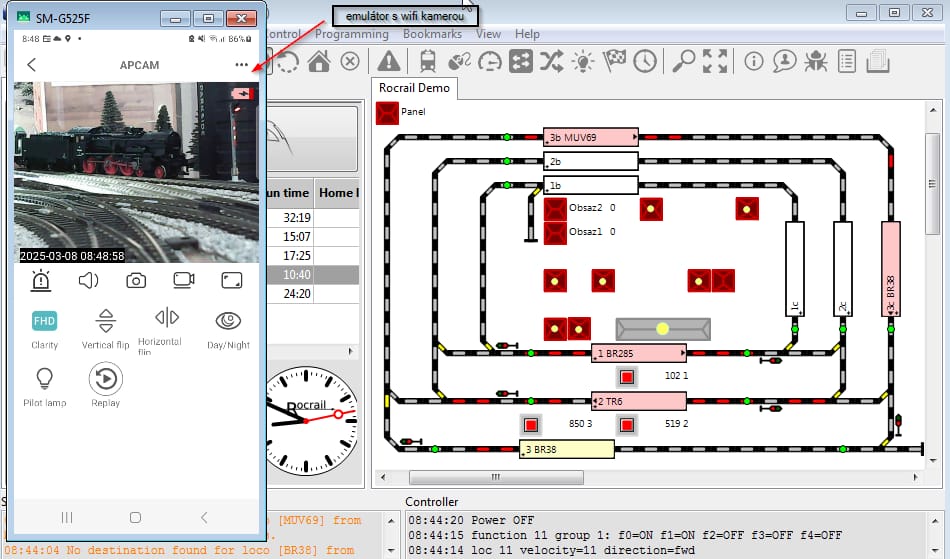The image size is (950, 559).
Task: Click the locomotive icon in toolbar
Action: pyautogui.click(x=428, y=61)
